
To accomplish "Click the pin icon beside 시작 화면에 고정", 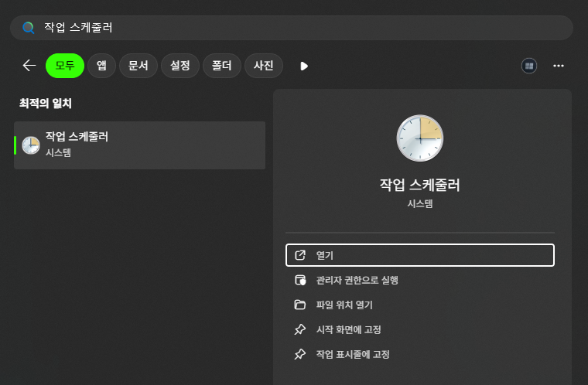I will click(300, 329).
